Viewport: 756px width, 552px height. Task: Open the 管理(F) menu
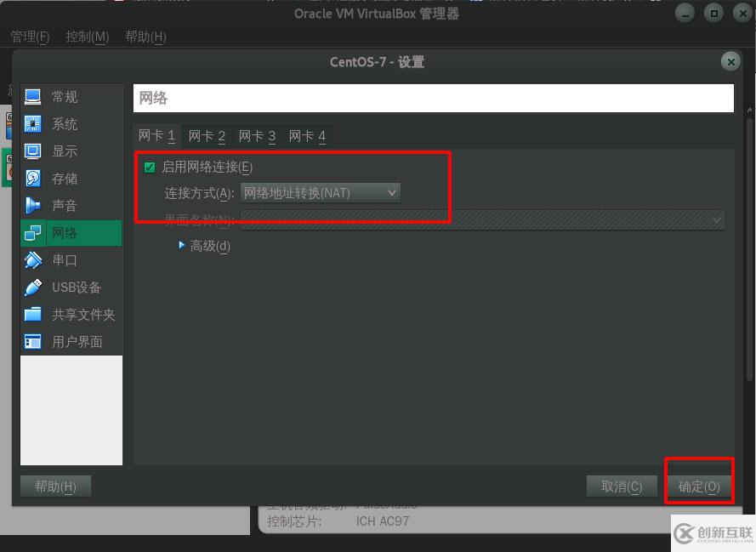[x=30, y=37]
